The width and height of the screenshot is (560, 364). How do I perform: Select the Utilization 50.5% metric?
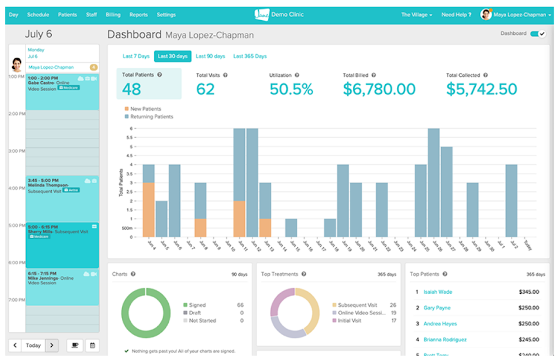pos(291,84)
